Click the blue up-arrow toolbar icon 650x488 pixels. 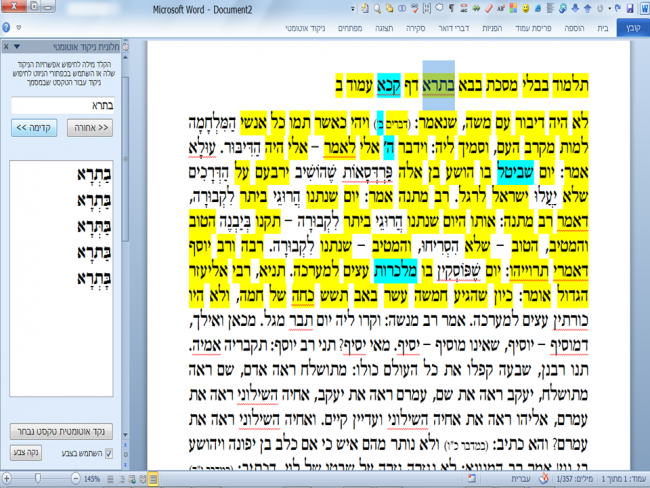(587, 8)
